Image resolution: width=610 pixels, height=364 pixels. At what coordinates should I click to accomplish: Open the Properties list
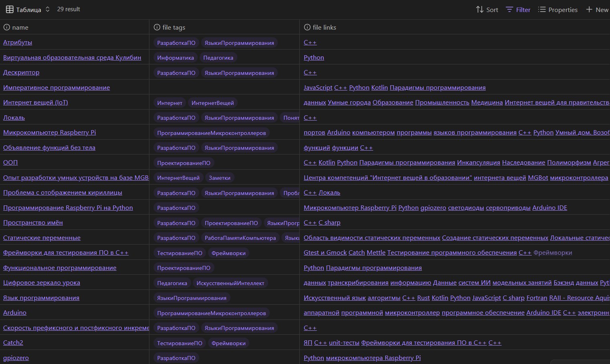557,10
